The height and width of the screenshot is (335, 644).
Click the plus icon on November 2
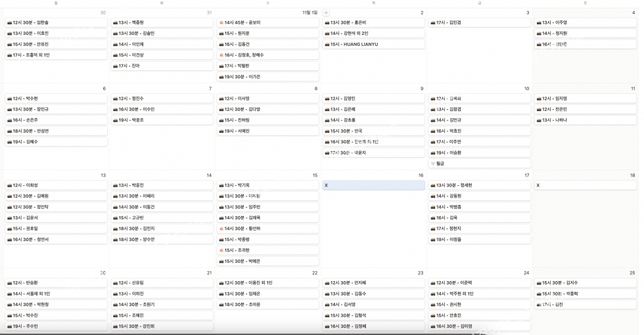327,12
